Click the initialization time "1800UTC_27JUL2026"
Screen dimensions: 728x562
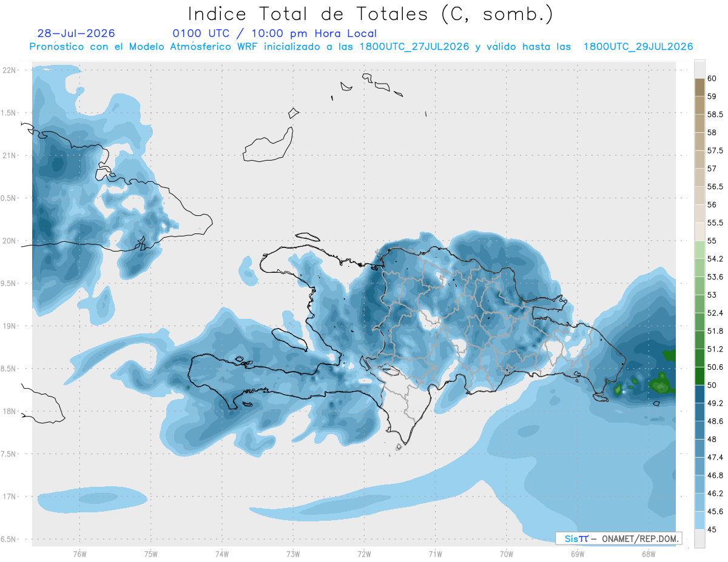(414, 47)
